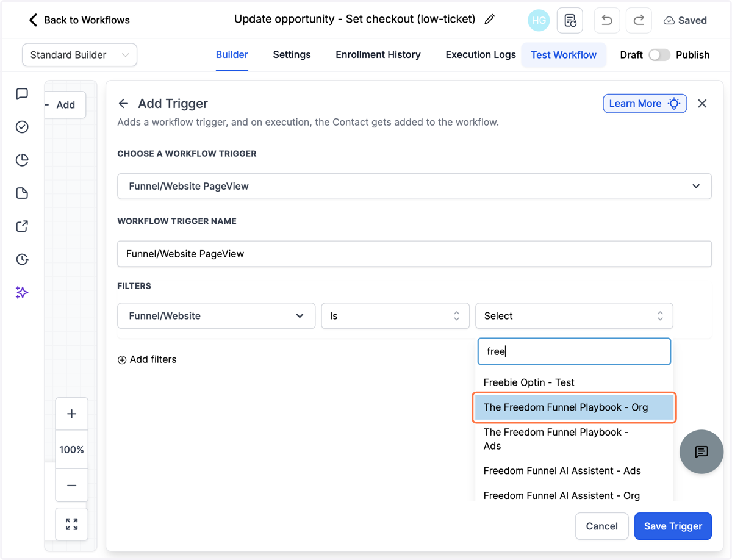Screen dimensions: 732x560
Task: Click the Save Trigger button
Action: (673, 526)
